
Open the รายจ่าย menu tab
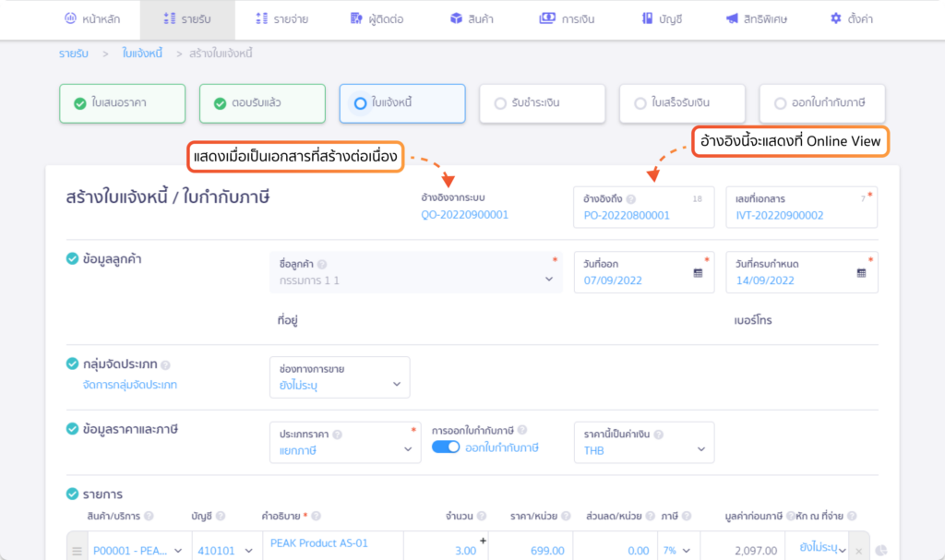pos(282,18)
